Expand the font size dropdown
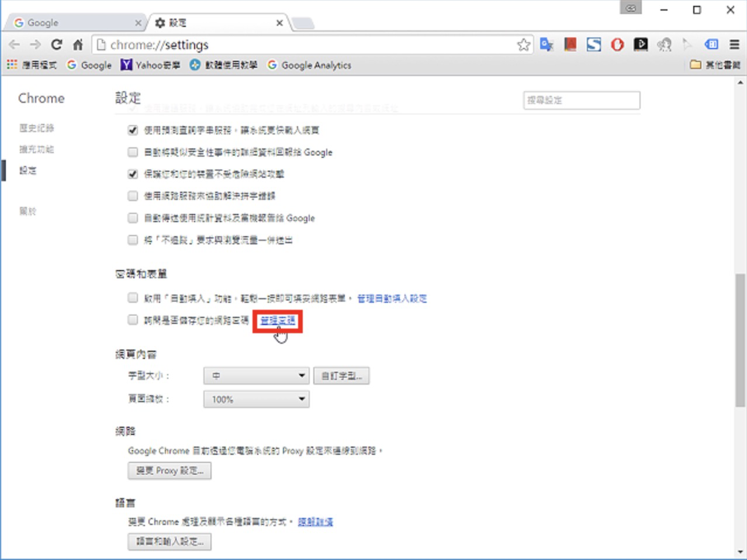This screenshot has width=747, height=560. coord(256,376)
